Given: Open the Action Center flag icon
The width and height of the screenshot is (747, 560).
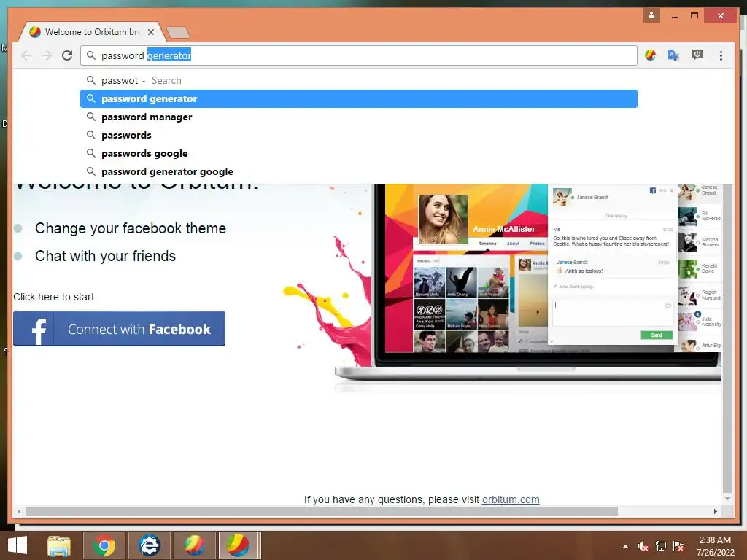Looking at the screenshot, I should pyautogui.click(x=678, y=546).
